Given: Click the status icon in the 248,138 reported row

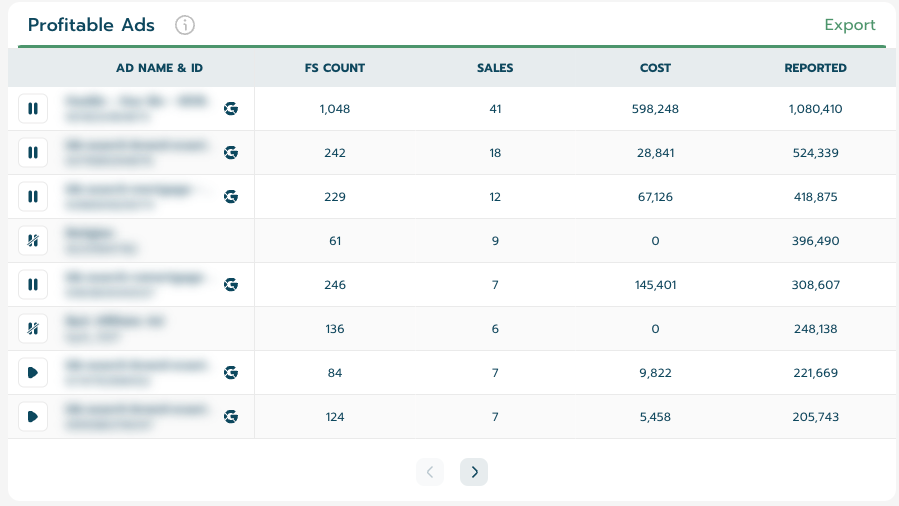Looking at the screenshot, I should [33, 329].
